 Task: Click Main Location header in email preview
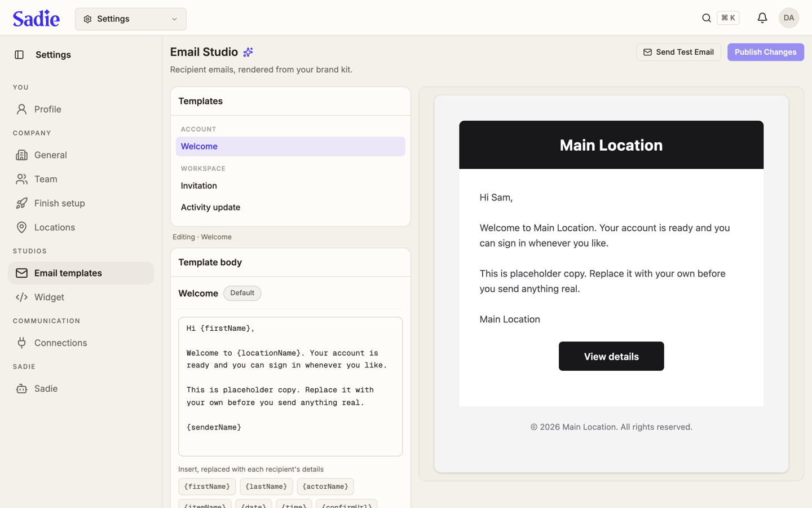coord(611,145)
